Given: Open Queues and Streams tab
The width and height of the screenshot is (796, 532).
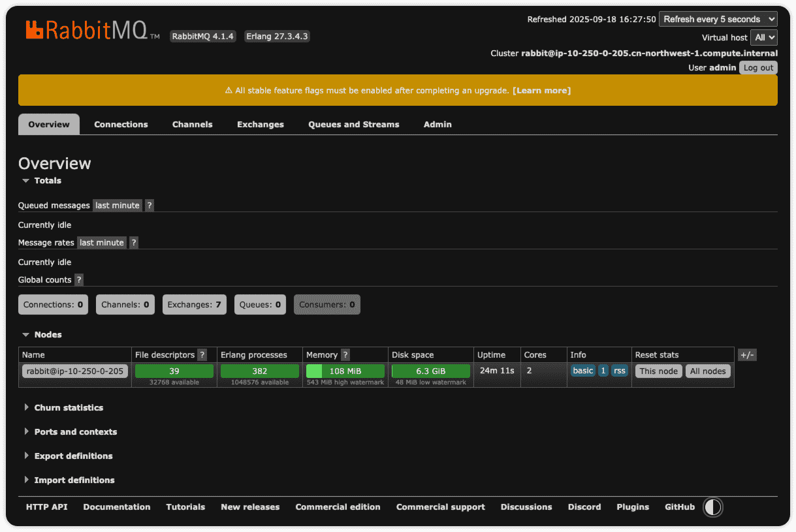Looking at the screenshot, I should [354, 125].
